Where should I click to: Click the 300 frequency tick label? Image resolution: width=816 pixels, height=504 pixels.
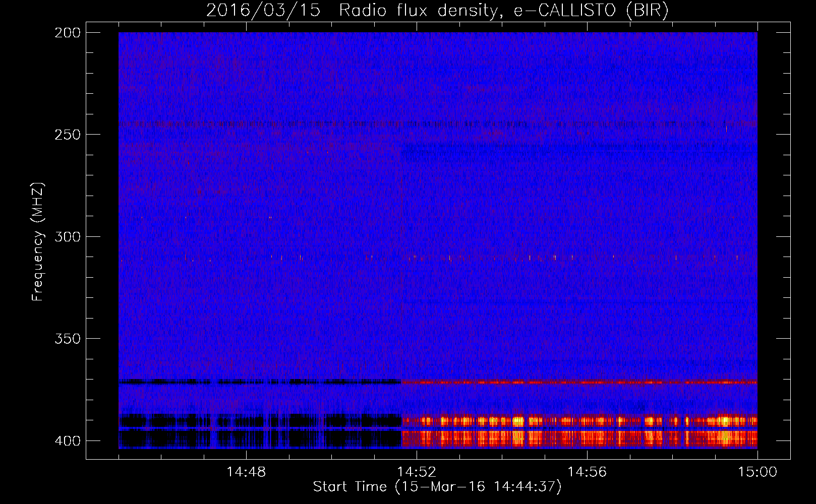(67, 236)
